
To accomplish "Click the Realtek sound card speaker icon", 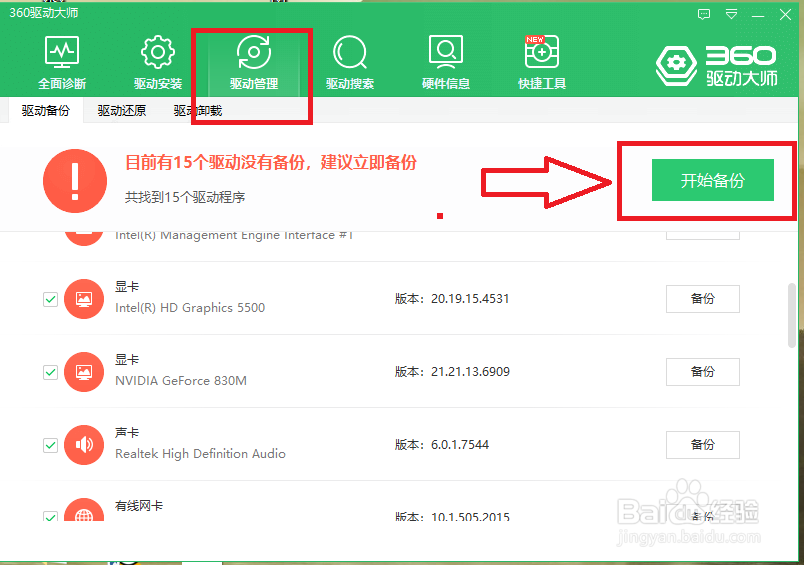I will [x=84, y=445].
